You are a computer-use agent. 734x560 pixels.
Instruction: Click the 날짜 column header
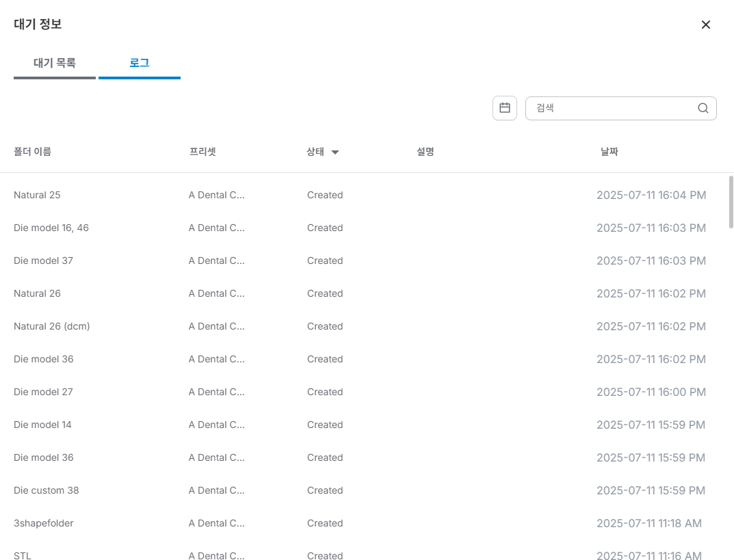click(609, 152)
